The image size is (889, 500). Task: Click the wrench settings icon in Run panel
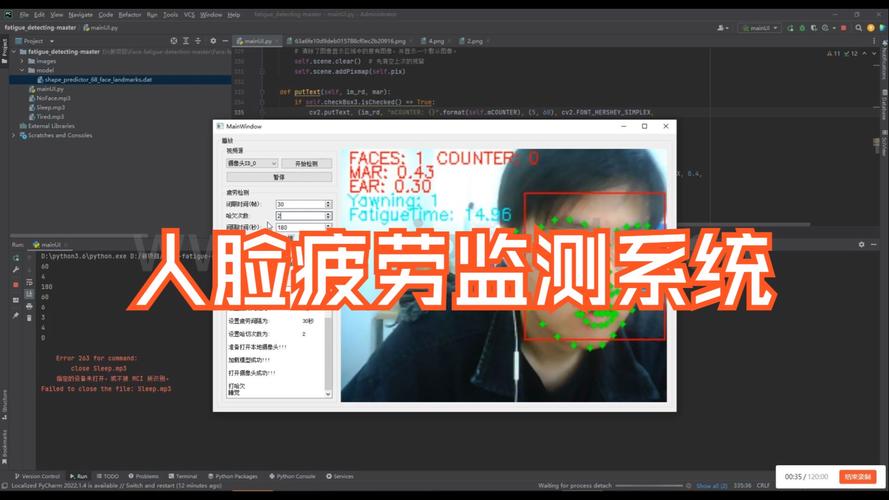(16, 270)
